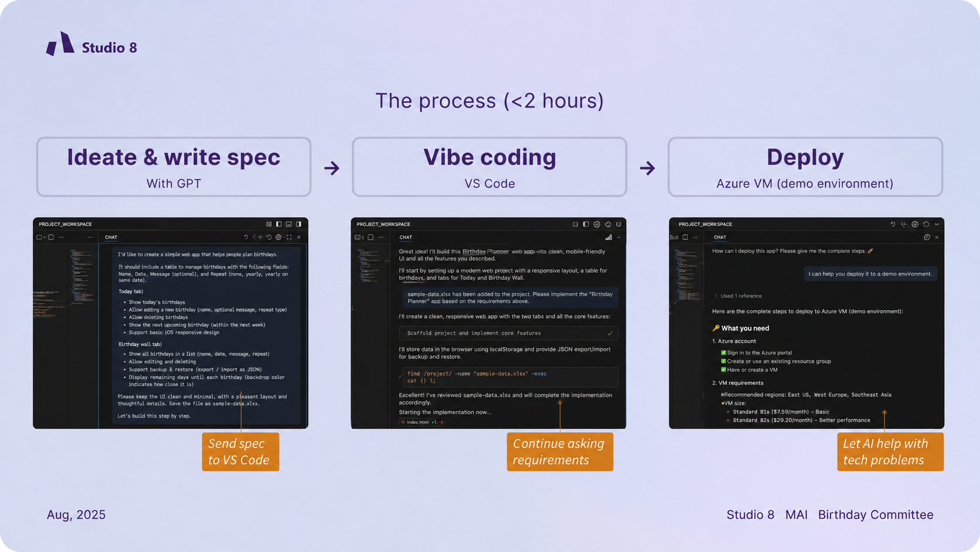980x552 pixels.
Task: Click 'Allow deleting birthdays' bullet text
Action: (x=158, y=317)
